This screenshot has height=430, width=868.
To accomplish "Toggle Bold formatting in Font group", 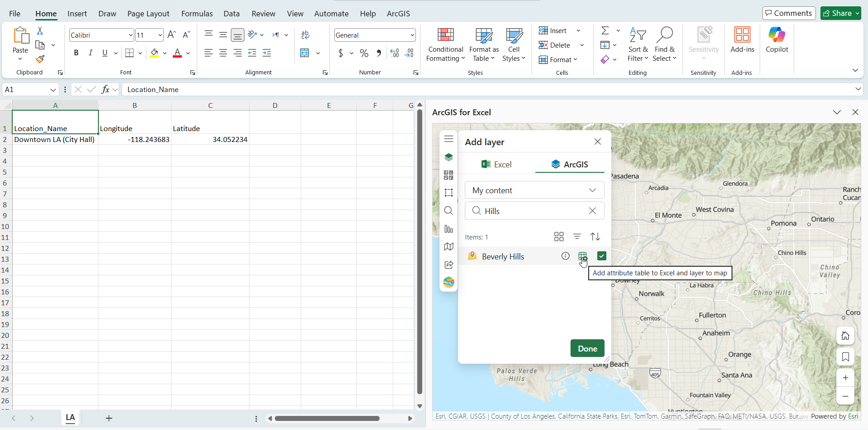I will (x=76, y=53).
